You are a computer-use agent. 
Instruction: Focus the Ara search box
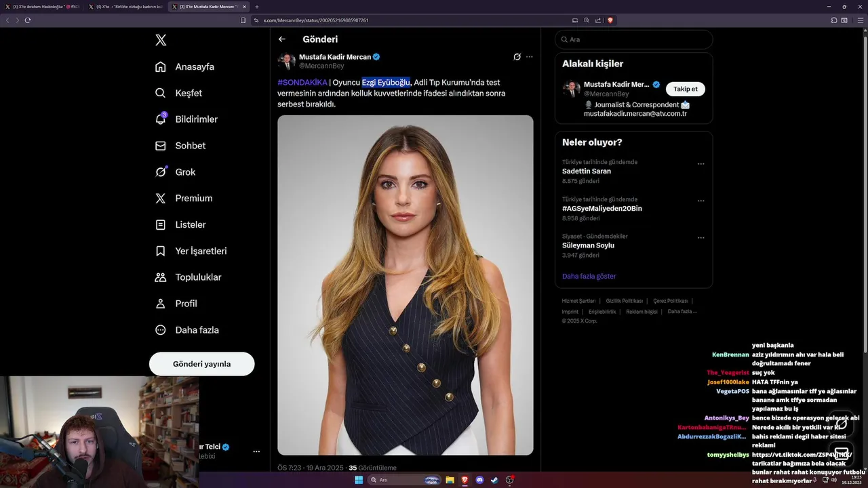[633, 39]
